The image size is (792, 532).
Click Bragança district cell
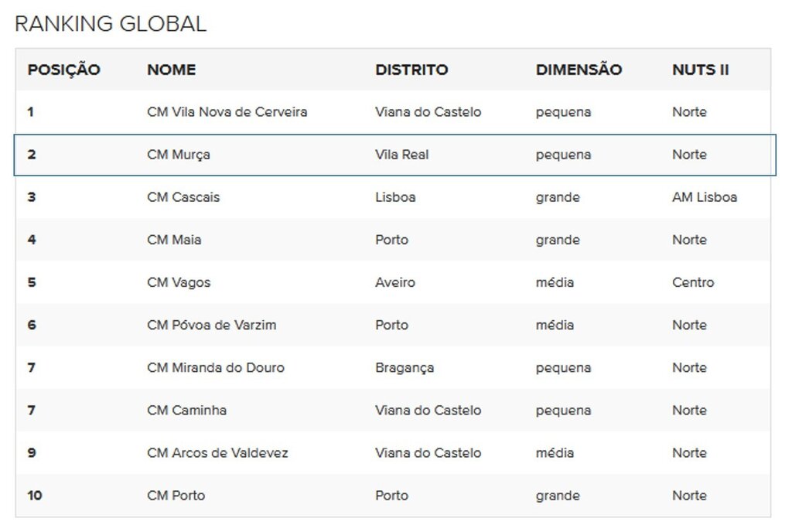[x=405, y=367]
